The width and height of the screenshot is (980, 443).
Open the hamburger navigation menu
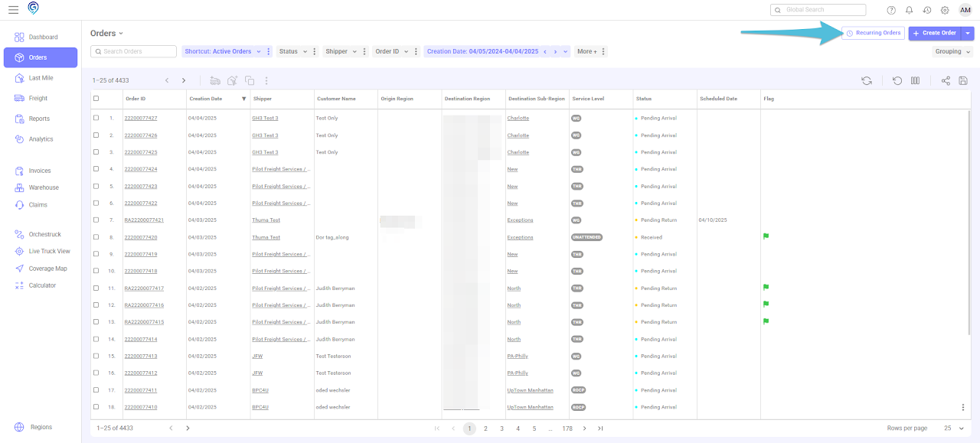13,9
